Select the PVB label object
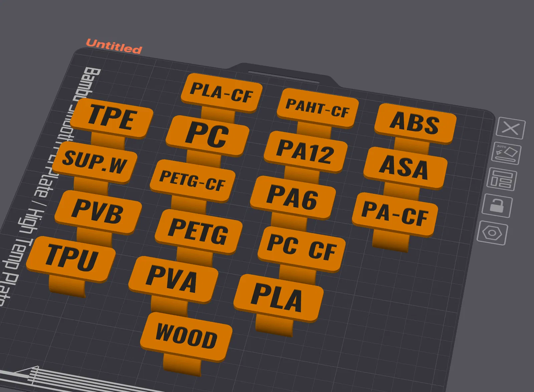 tap(98, 211)
